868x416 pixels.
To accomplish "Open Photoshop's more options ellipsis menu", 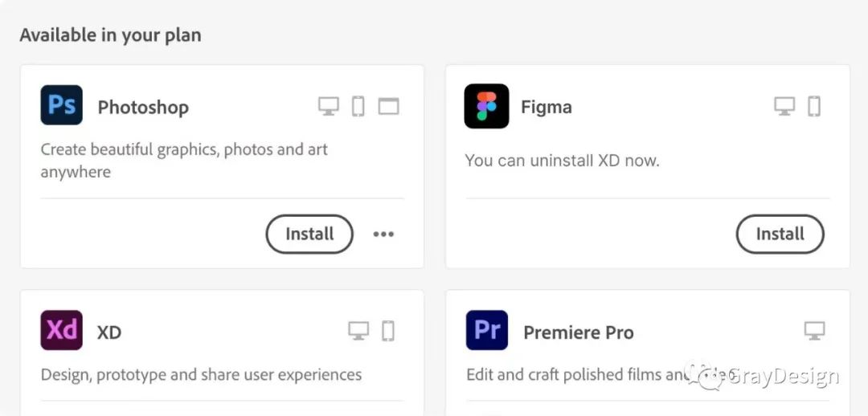I will tap(383, 234).
